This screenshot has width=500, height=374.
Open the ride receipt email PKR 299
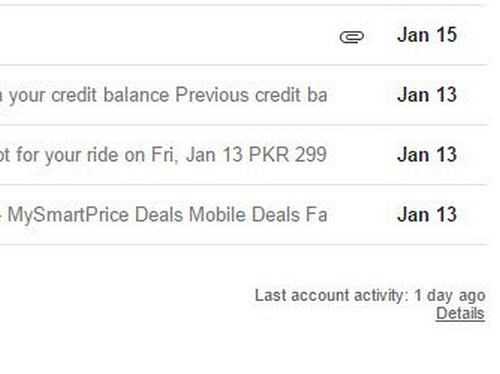tap(244, 155)
